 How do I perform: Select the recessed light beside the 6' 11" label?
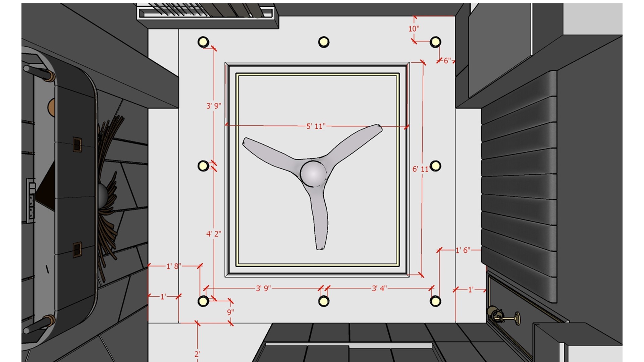point(435,166)
